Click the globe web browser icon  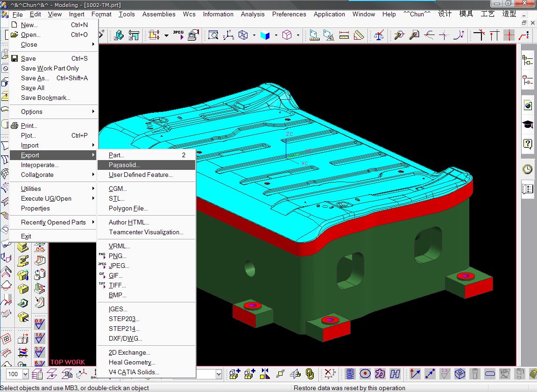pyautogui.click(x=527, y=105)
